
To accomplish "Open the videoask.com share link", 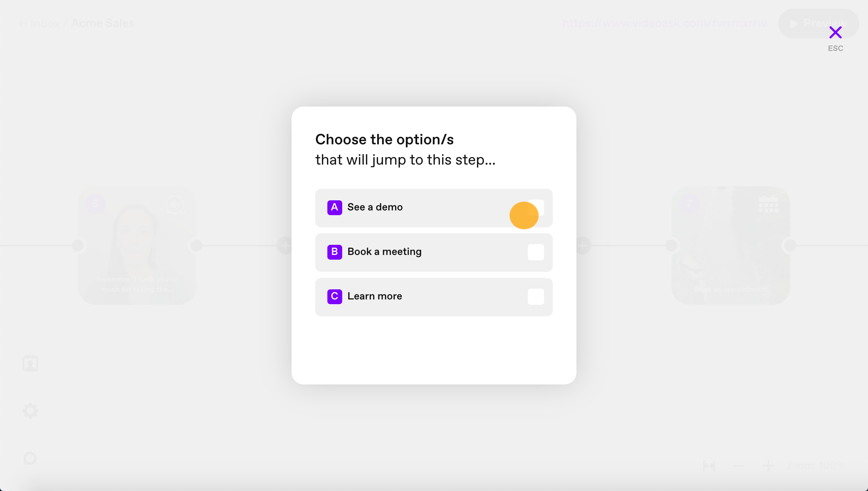I will [664, 23].
